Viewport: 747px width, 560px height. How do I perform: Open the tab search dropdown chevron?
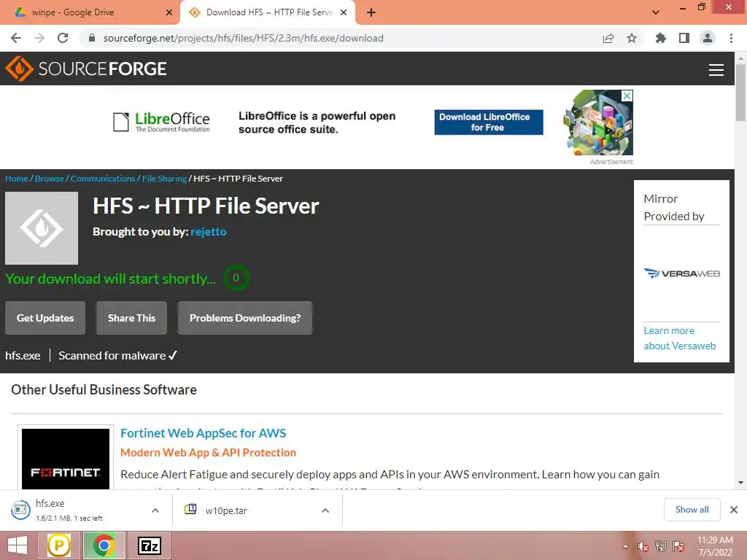pos(656,12)
